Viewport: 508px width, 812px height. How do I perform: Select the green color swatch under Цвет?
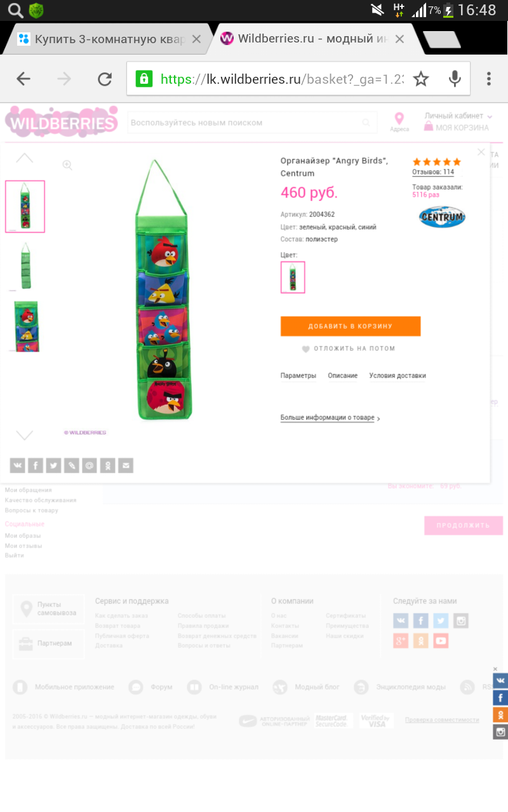293,277
